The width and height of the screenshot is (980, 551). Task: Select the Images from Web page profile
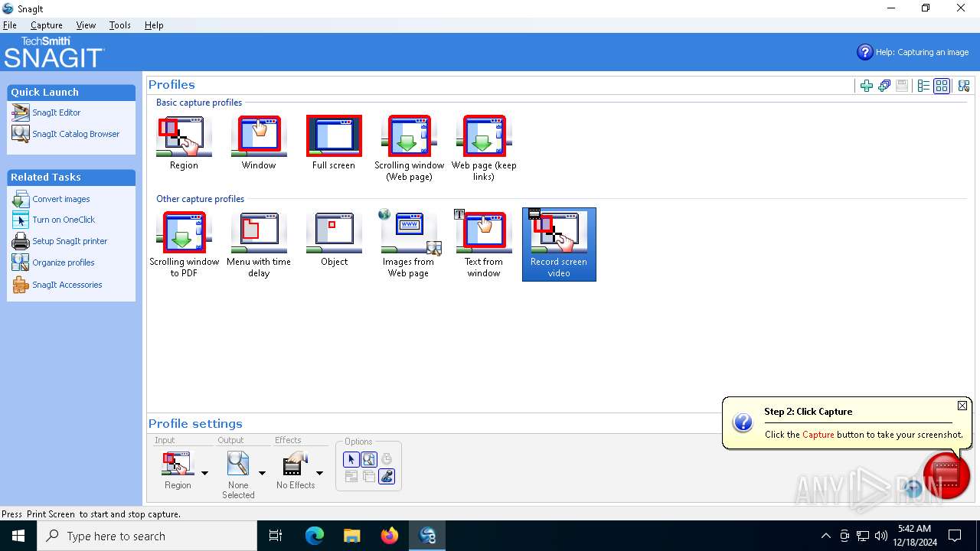click(x=409, y=245)
